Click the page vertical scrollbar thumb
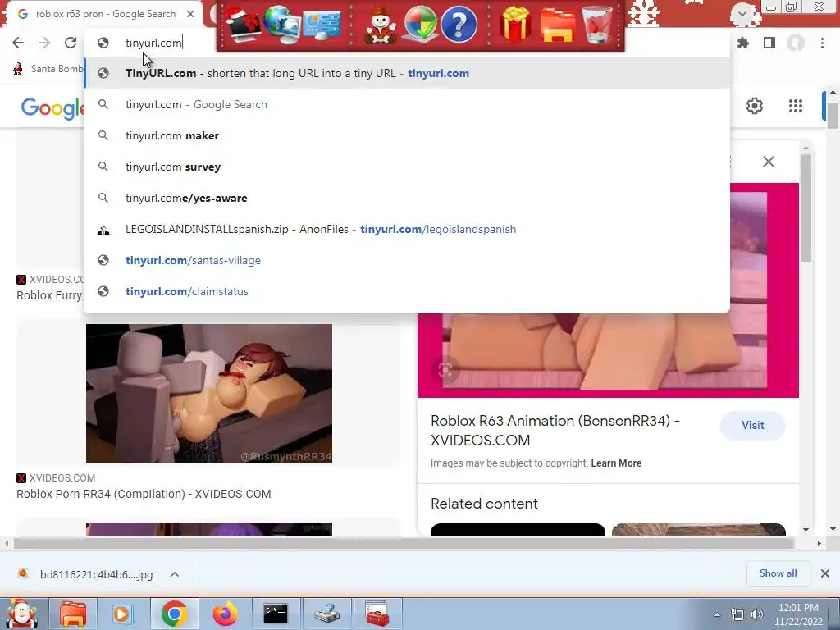This screenshot has width=840, height=630. pos(833,115)
